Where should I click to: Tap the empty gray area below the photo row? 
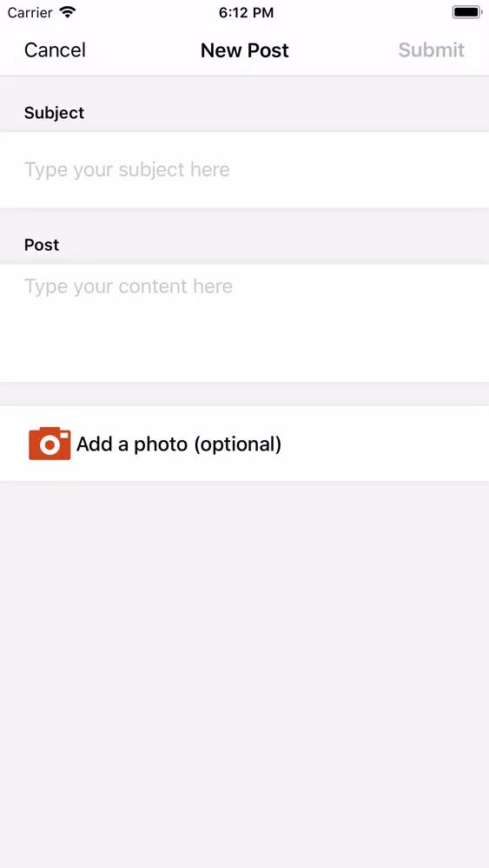(x=244, y=674)
